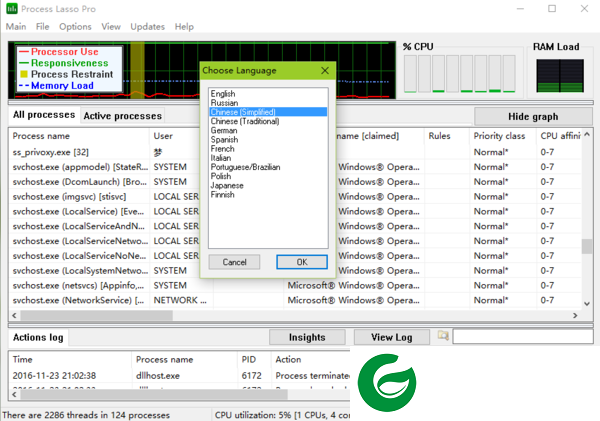Select the svchost.exe (DcomLaunch) process row
The image size is (600, 421).
point(295,182)
